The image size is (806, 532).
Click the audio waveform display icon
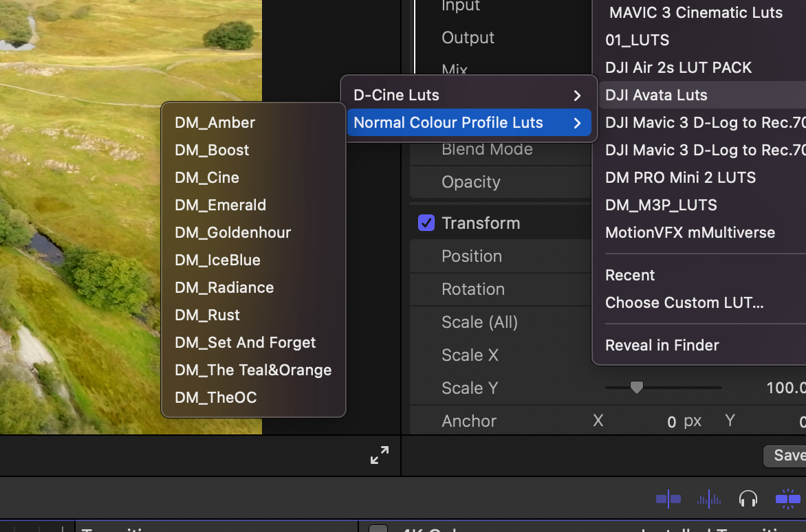[x=709, y=500]
